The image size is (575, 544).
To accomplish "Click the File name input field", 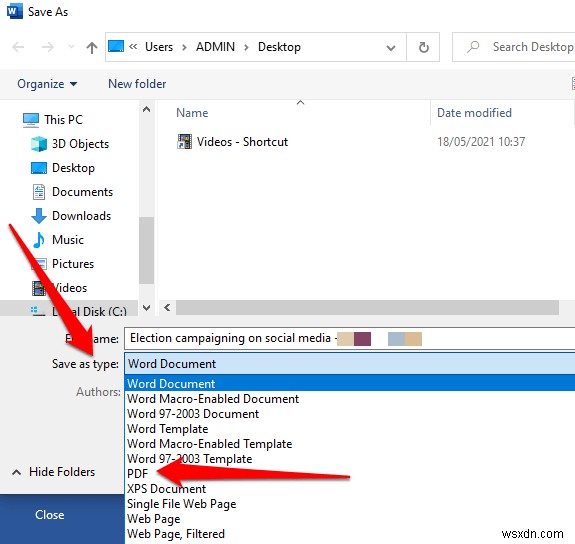I will (350, 339).
